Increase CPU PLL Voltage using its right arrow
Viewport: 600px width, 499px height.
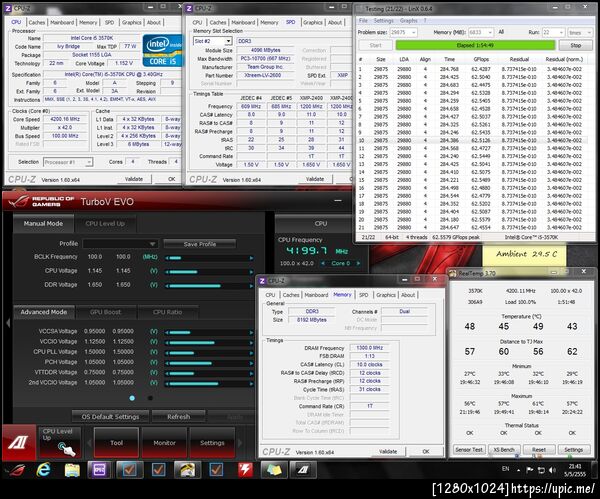251,353
